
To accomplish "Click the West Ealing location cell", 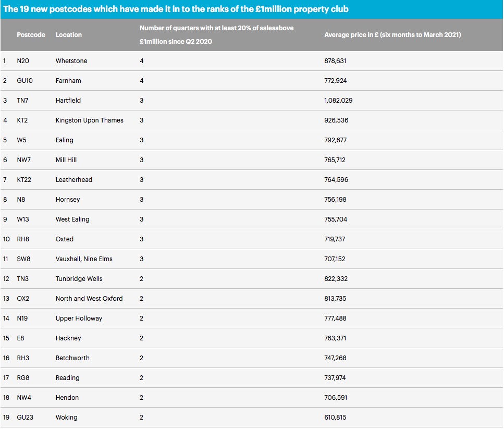I will point(72,219).
